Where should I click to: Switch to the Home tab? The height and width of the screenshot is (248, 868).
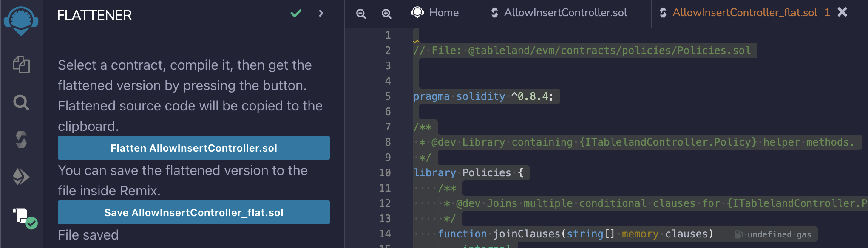(435, 13)
